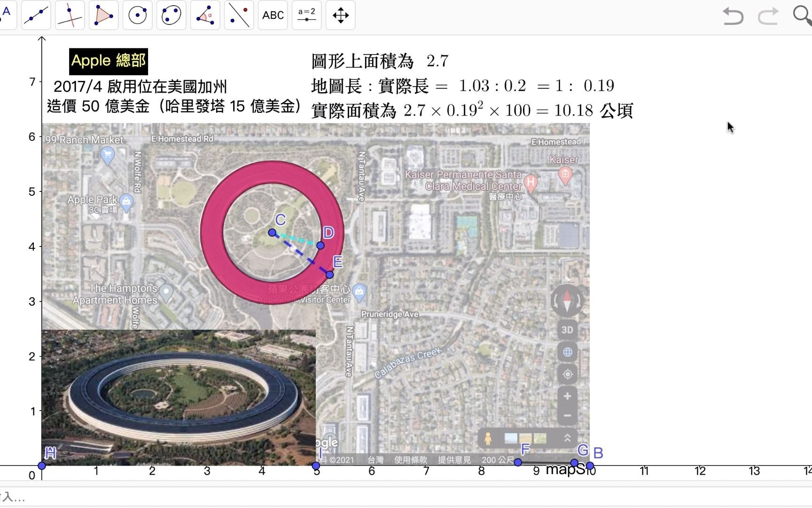Click the Kaiser pin near map edge

(565, 175)
